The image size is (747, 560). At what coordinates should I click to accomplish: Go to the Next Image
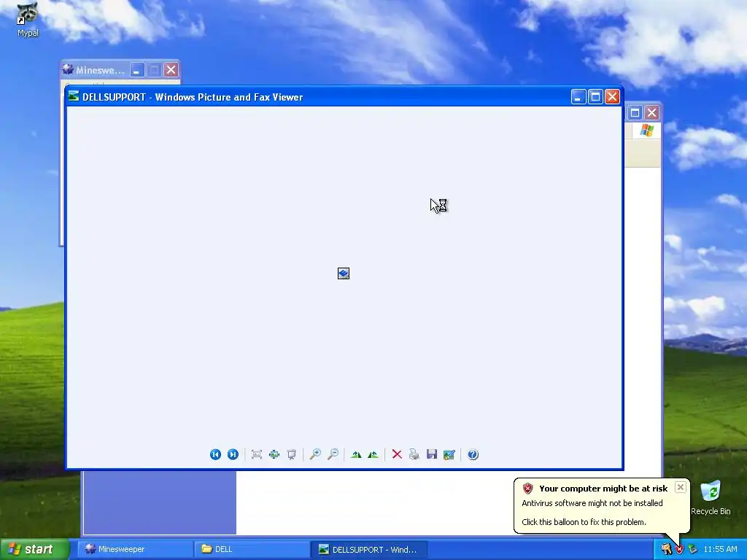(x=233, y=454)
